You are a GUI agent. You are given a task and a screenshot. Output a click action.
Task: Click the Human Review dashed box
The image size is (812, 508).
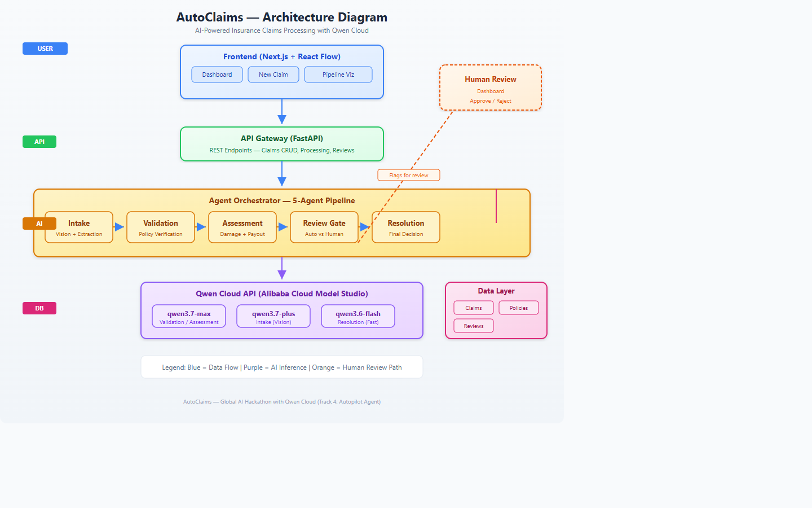pos(491,87)
